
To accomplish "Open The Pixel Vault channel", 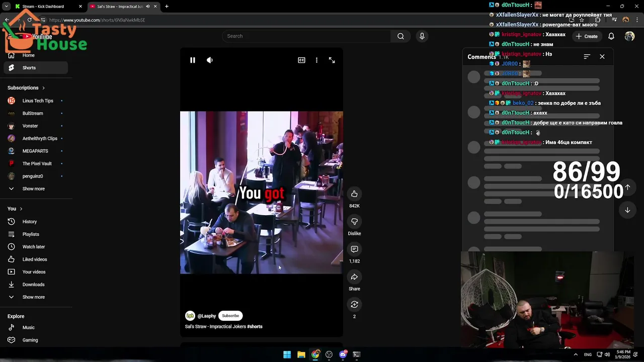I will click(36, 163).
